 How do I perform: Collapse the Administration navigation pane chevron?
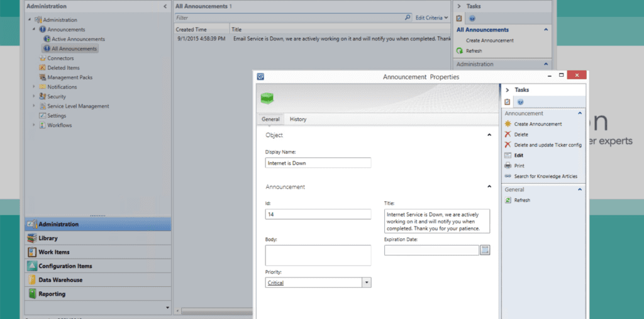[x=165, y=6]
